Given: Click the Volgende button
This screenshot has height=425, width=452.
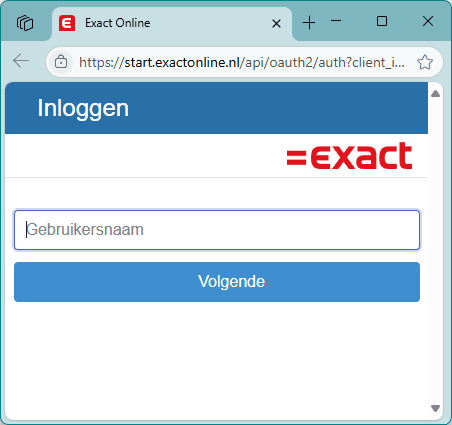Looking at the screenshot, I should click(x=217, y=282).
